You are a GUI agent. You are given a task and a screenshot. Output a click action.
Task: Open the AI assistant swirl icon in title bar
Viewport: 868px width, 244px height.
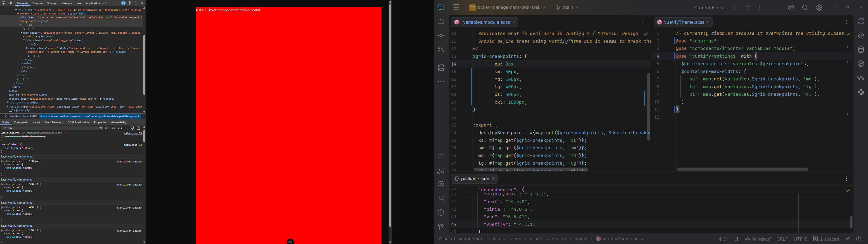(791, 8)
